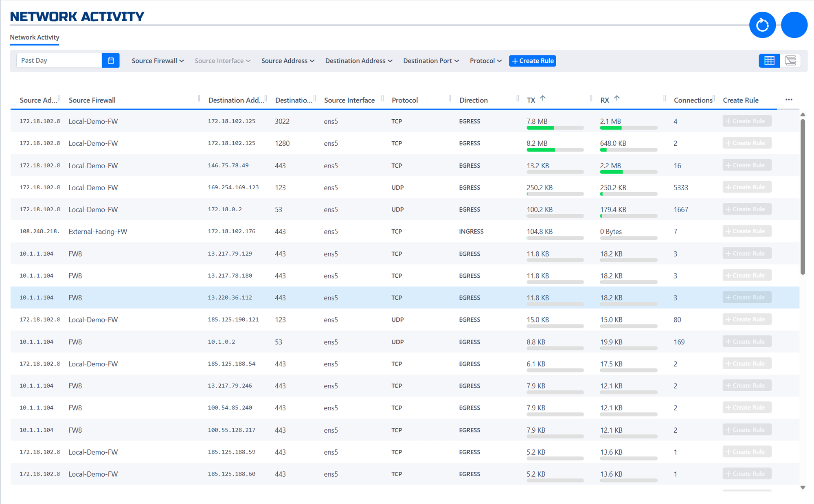Screen dimensions: 814x504
Task: Click destination address 13.220.36.112
Action: pos(230,298)
